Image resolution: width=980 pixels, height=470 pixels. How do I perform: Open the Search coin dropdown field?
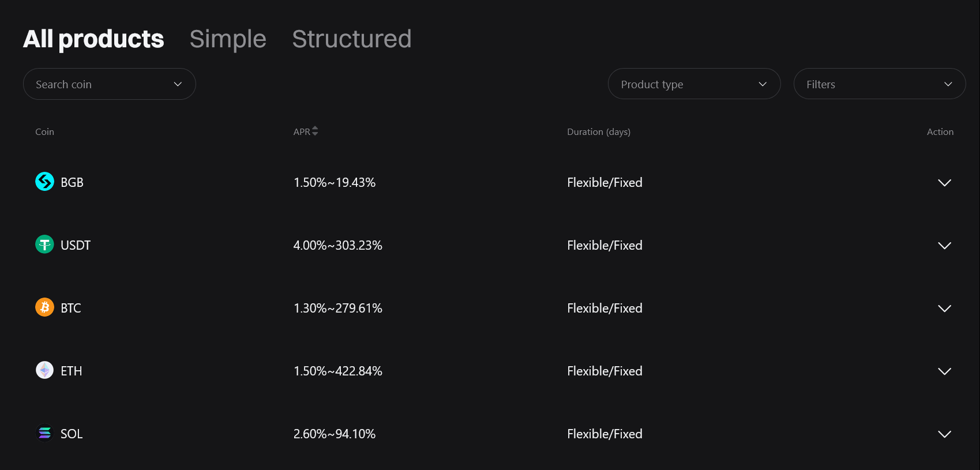(110, 84)
